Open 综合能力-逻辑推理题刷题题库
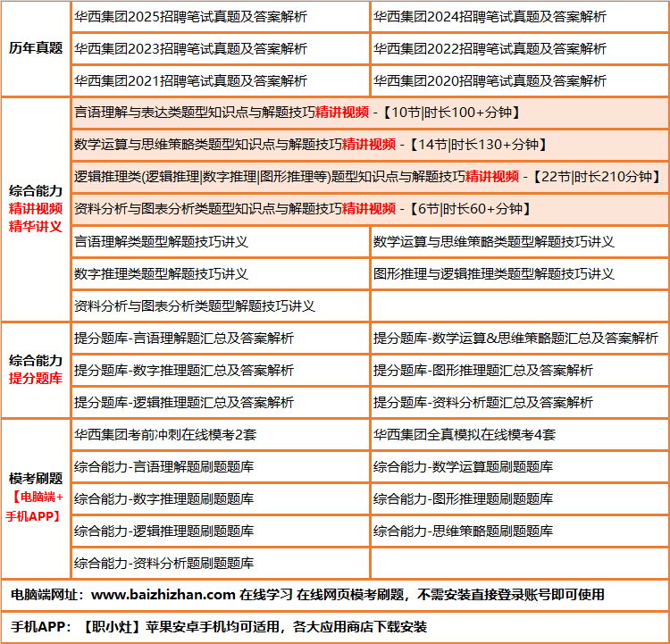This screenshot has width=670, height=644. pyautogui.click(x=221, y=531)
